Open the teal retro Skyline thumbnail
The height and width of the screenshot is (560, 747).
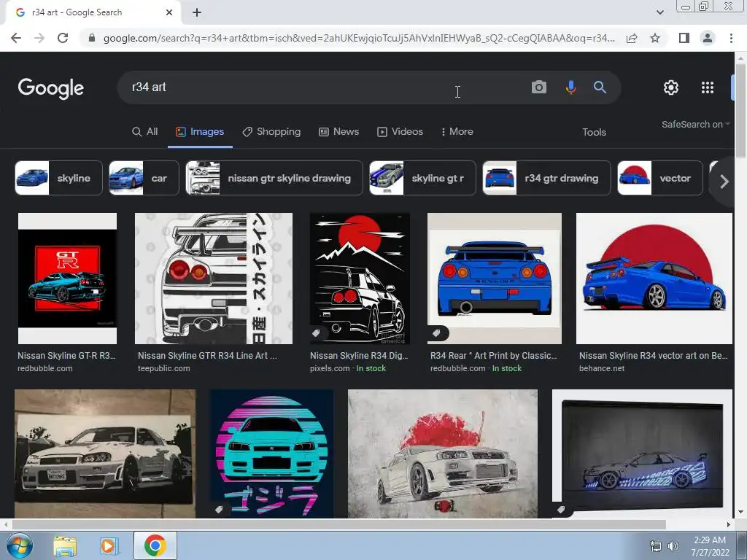271,454
